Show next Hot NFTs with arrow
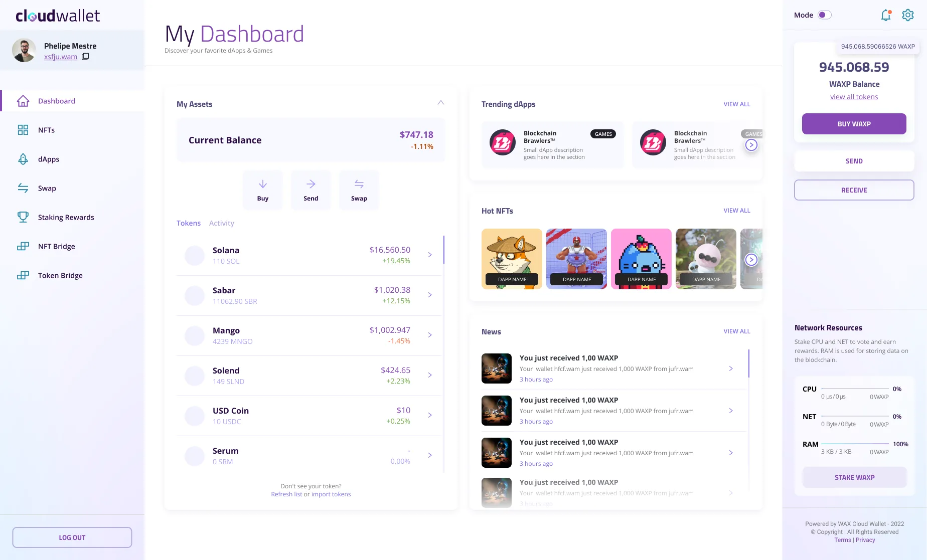Viewport: 927px width, 560px height. tap(751, 259)
